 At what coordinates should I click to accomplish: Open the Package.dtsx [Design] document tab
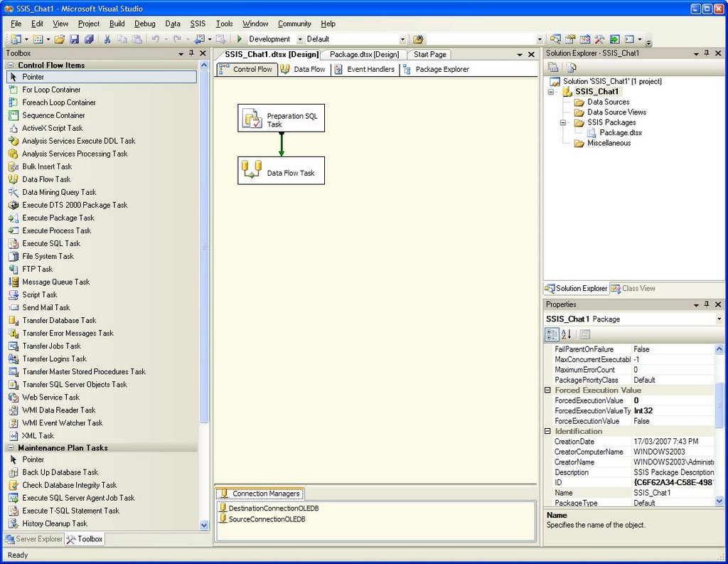pyautogui.click(x=365, y=54)
